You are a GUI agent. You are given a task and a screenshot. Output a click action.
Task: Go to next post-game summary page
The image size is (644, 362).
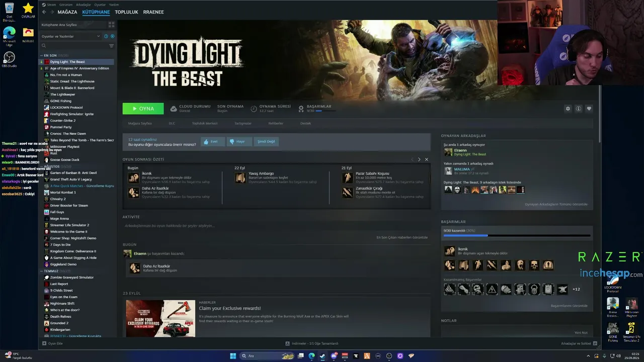pyautogui.click(x=419, y=159)
